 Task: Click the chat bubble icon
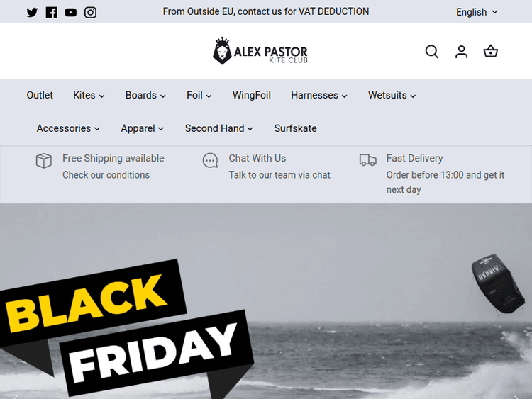point(210,160)
